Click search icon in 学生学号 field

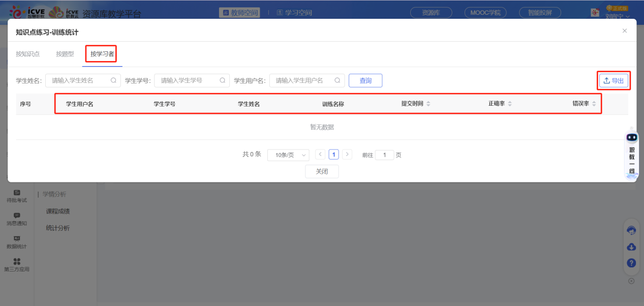[x=222, y=80]
